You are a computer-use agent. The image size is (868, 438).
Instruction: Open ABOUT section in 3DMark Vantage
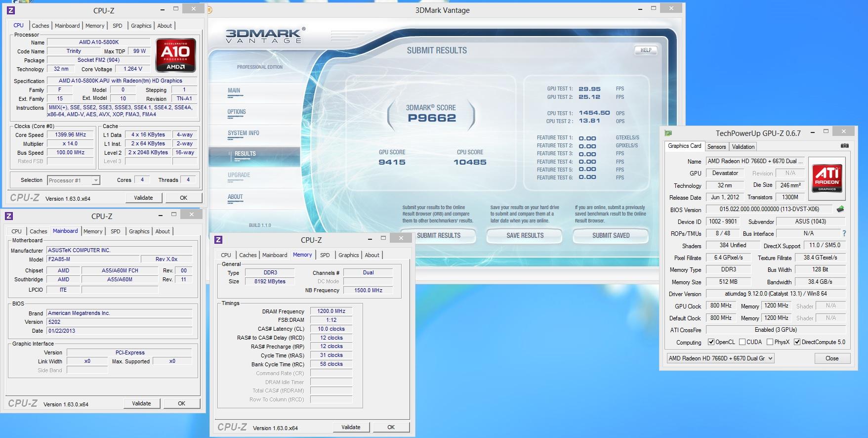pos(235,197)
